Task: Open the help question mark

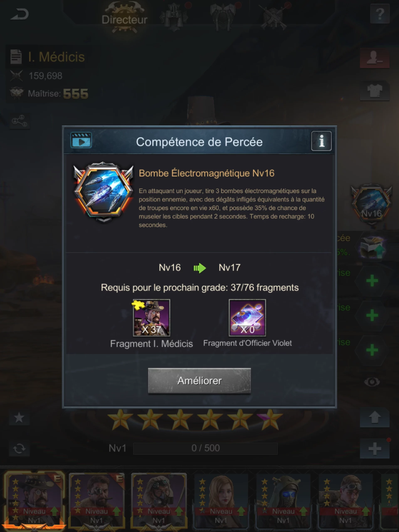Action: [380, 14]
